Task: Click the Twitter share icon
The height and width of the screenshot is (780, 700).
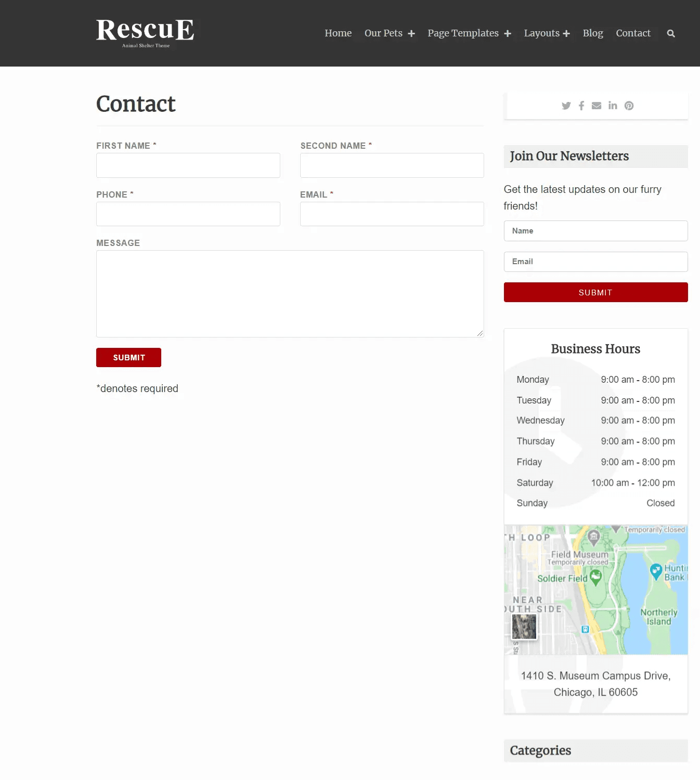Action: [x=566, y=106]
